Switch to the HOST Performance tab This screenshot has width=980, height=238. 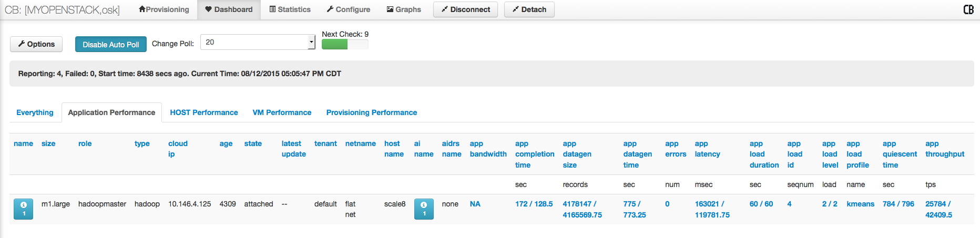(x=203, y=112)
